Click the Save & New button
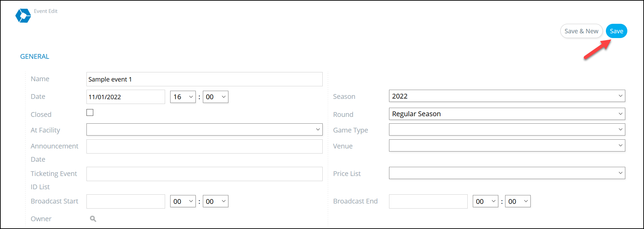 581,31
